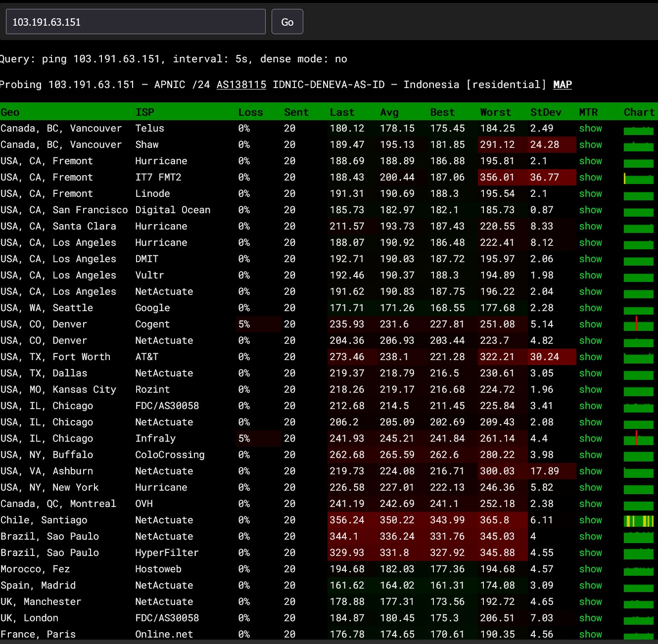Select the 5% loss cell for Cogent
The width and height of the screenshot is (658, 644).
[x=259, y=324]
